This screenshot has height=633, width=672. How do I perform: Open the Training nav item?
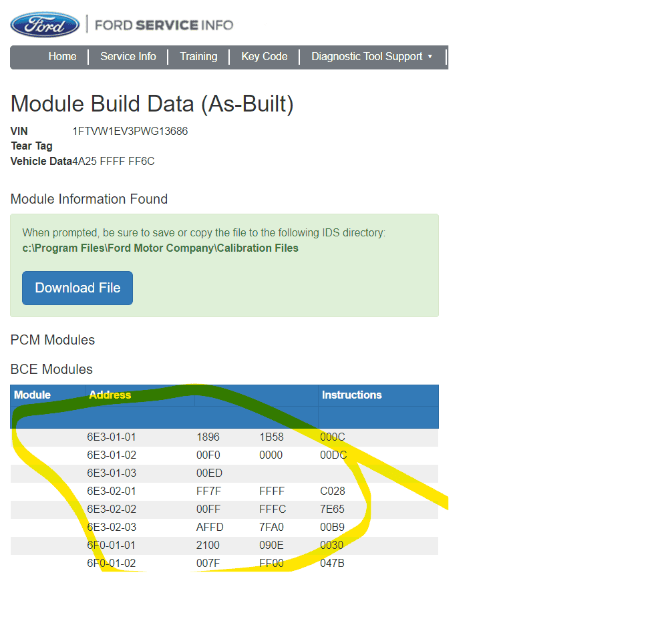click(x=198, y=57)
